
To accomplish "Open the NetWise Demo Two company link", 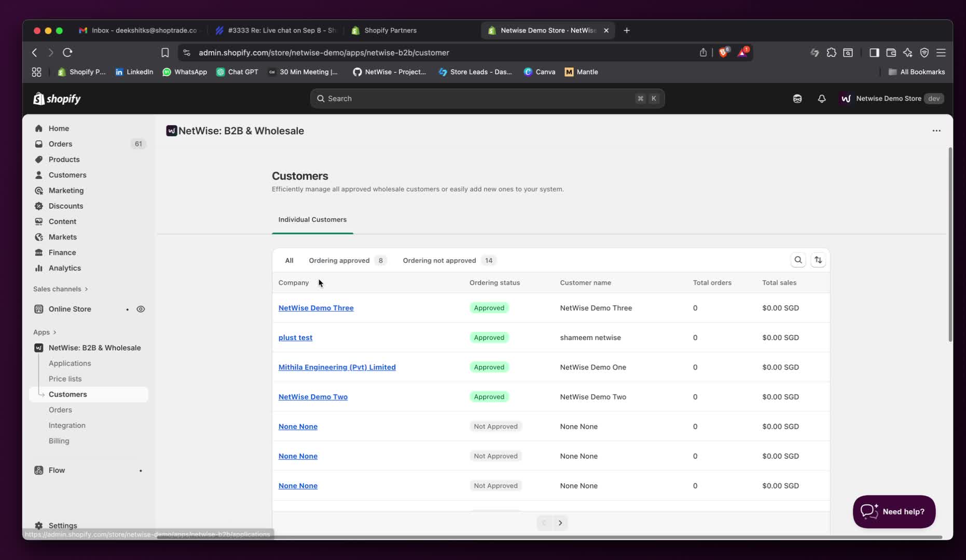I will [x=313, y=397].
